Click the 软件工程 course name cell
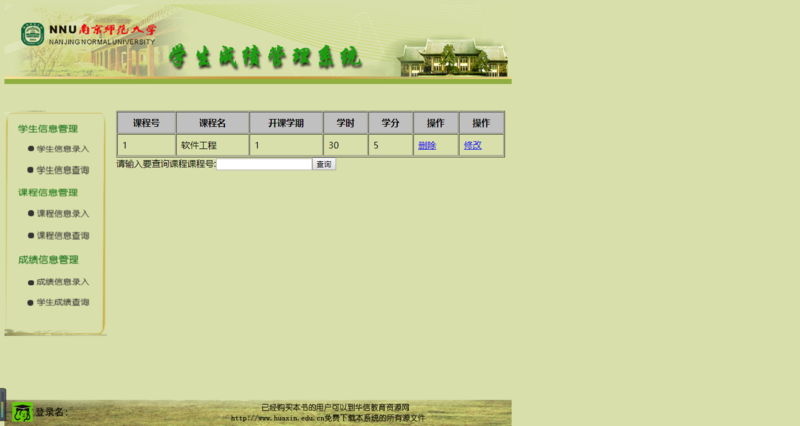 pos(212,145)
